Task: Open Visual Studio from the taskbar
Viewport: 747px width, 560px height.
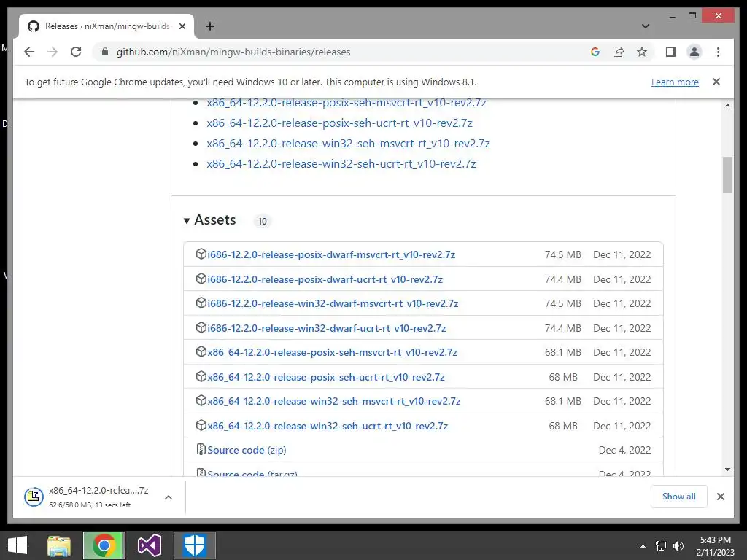Action: pos(149,545)
